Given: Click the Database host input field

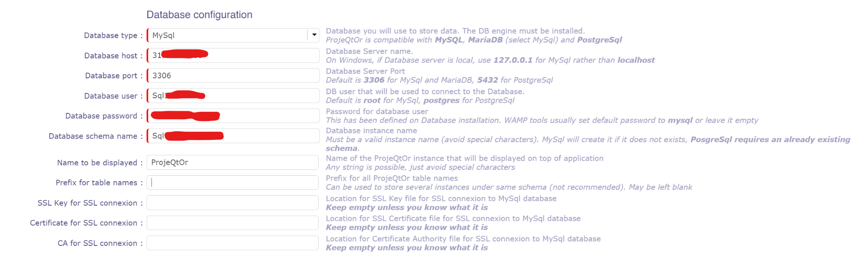Looking at the screenshot, I should pos(262,55).
